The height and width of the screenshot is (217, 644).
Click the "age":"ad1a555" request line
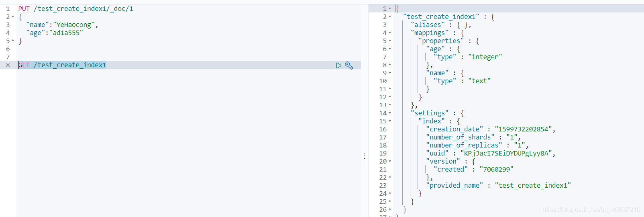click(x=55, y=33)
